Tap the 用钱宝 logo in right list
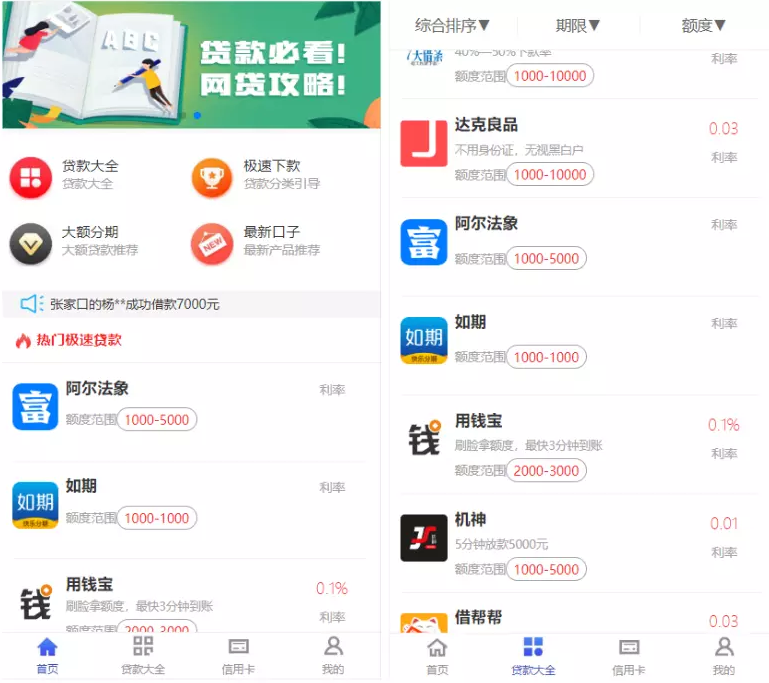769x683 pixels. point(424,438)
